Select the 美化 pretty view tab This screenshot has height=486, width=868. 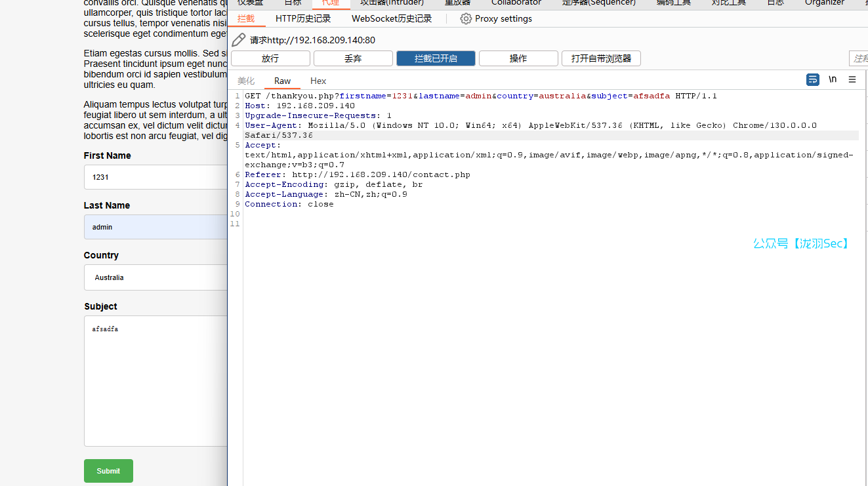pyautogui.click(x=246, y=81)
